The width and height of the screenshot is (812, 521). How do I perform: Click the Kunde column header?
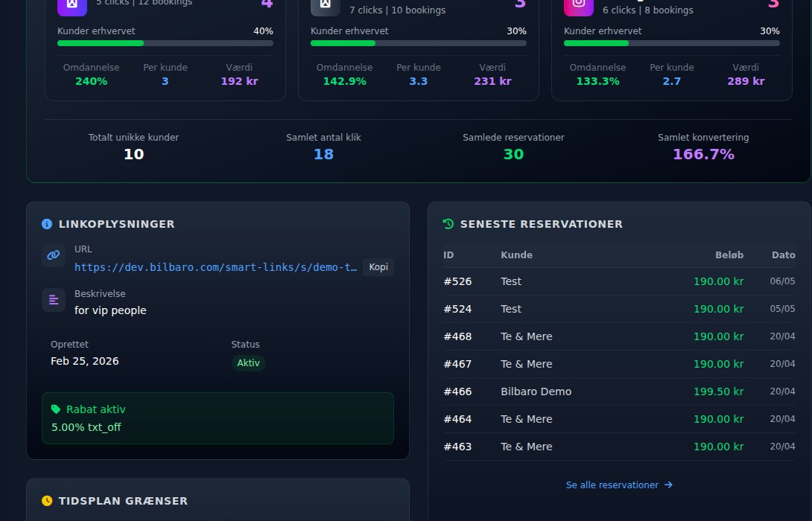[517, 255]
